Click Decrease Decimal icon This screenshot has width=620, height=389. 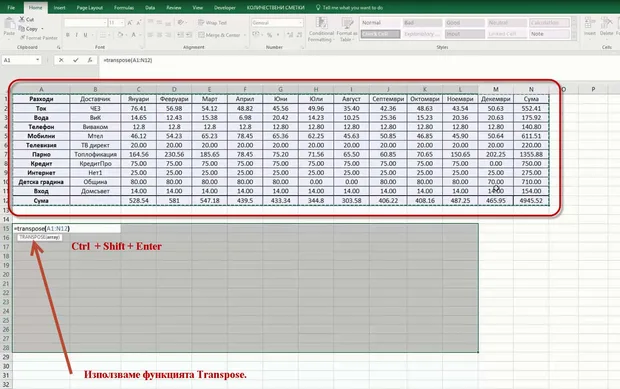coord(299,35)
